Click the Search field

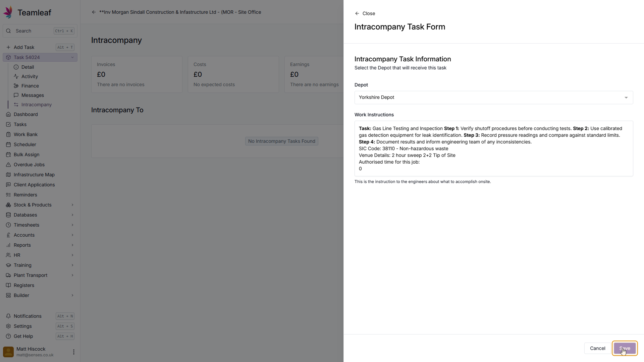[40, 31]
